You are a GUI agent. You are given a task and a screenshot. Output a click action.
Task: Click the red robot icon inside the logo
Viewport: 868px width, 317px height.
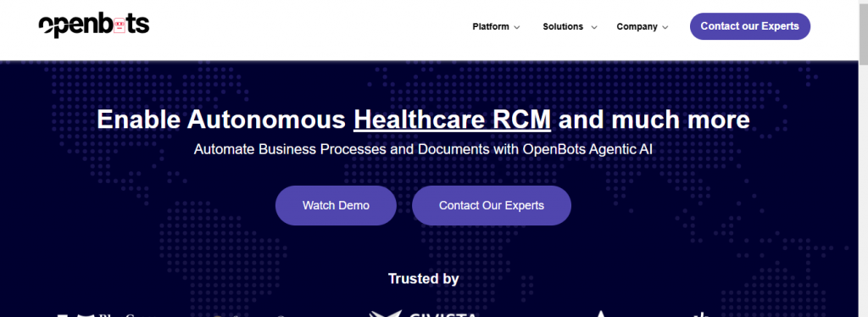119,25
